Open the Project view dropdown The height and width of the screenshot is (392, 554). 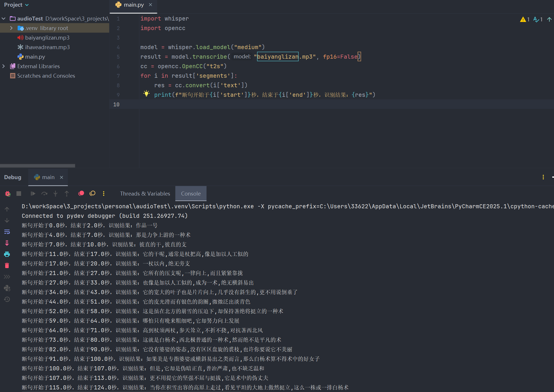[x=16, y=5]
